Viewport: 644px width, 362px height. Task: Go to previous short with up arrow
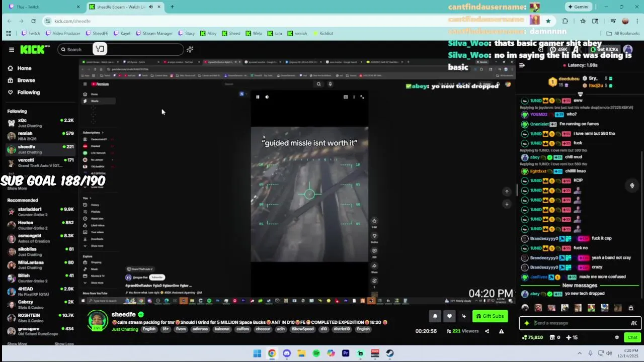pyautogui.click(x=507, y=192)
